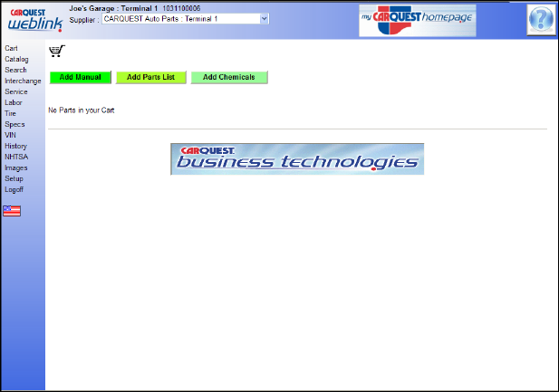This screenshot has height=392, width=559.
Task: Open Specs in the sidebar
Action: click(14, 124)
